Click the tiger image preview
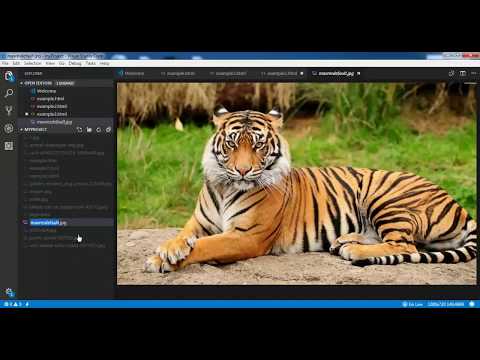This screenshot has height=360, width=480. point(297,184)
